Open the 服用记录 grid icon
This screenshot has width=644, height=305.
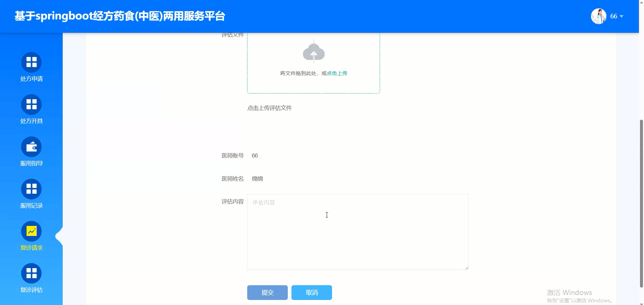click(x=31, y=189)
